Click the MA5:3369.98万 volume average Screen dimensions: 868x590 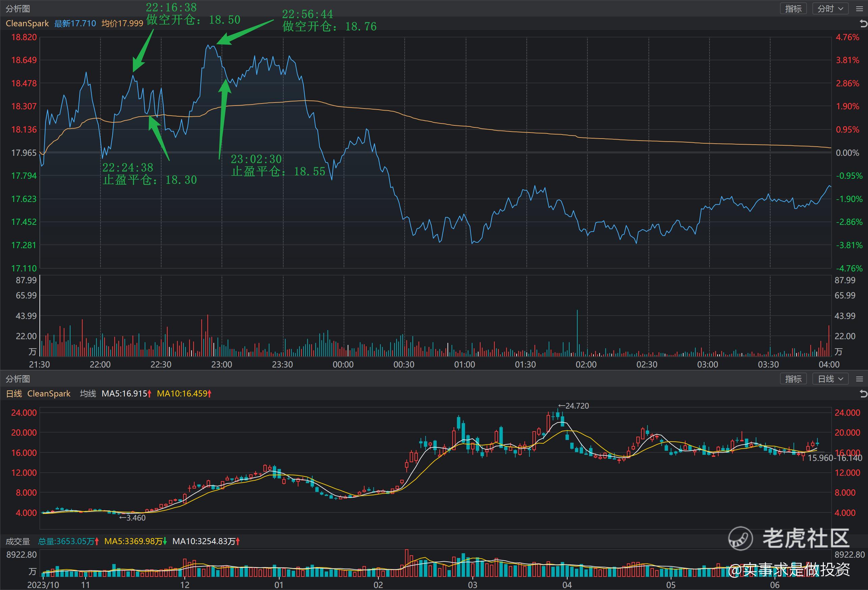click(136, 541)
